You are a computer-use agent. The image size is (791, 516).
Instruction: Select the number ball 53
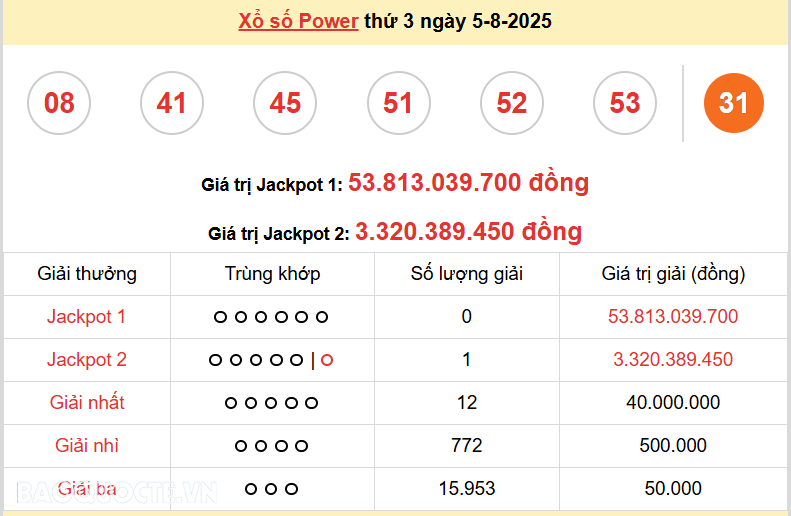coord(625,103)
